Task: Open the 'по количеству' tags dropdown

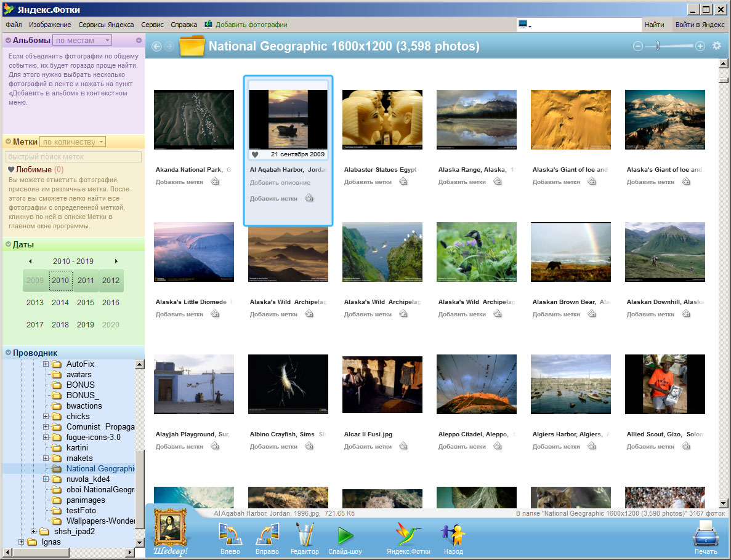Action: (73, 142)
